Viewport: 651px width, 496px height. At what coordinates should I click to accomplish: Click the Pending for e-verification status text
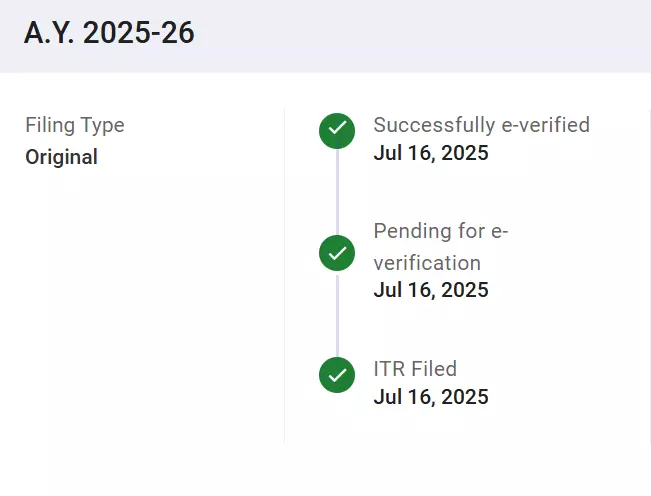click(441, 247)
